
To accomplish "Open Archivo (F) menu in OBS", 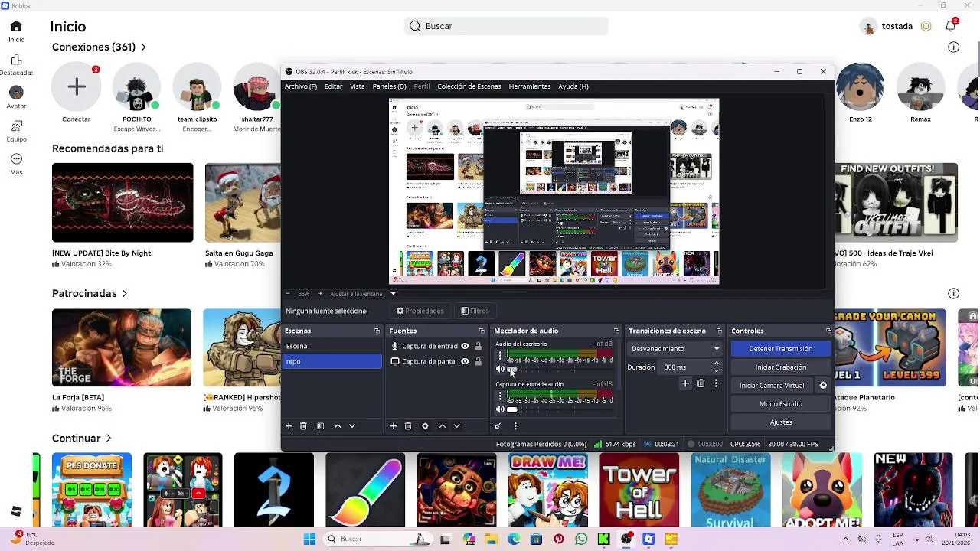I will tap(300, 86).
